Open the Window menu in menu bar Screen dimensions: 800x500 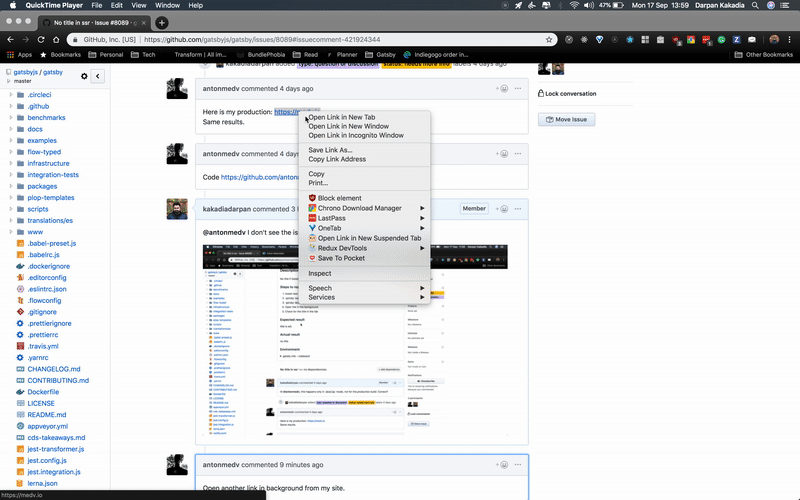pyautogui.click(x=167, y=6)
